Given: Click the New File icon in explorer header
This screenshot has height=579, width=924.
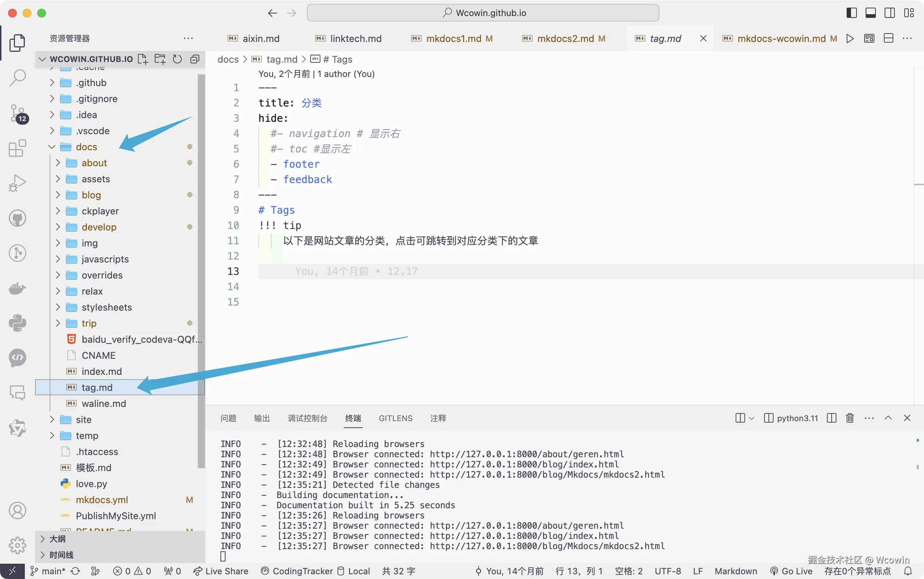Looking at the screenshot, I should pos(143,59).
